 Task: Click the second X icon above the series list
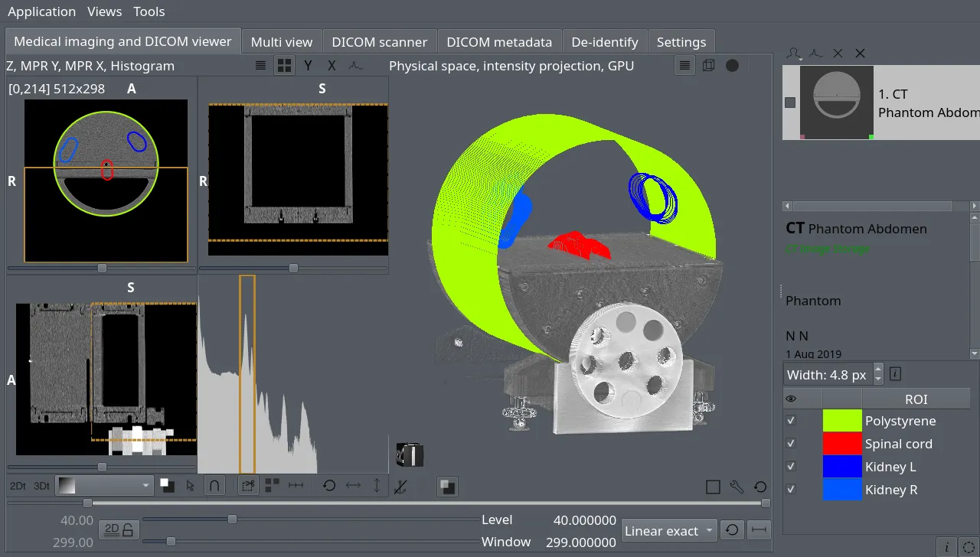click(860, 54)
